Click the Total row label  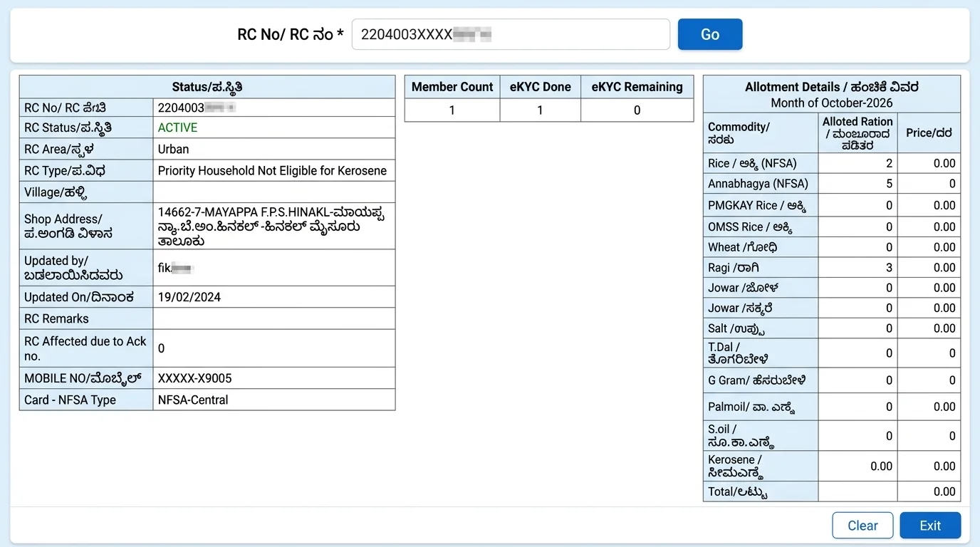click(738, 491)
